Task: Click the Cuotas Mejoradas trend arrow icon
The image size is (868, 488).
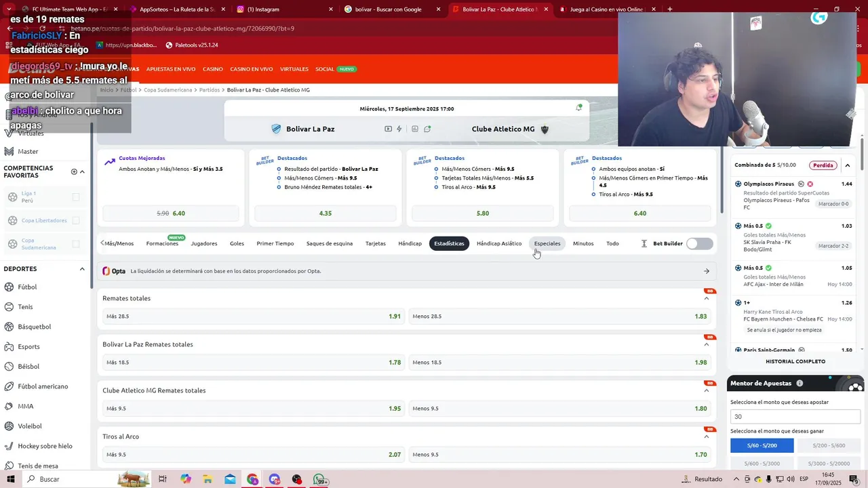Action: click(x=109, y=162)
